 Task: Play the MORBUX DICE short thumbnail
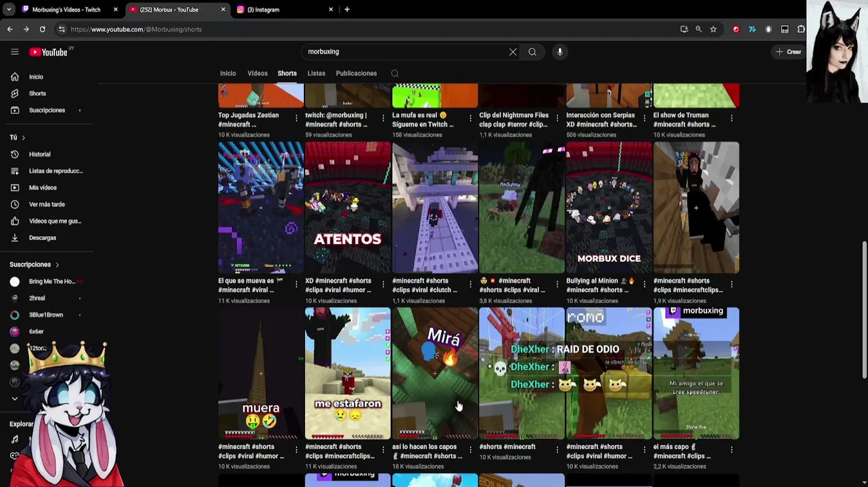click(609, 208)
